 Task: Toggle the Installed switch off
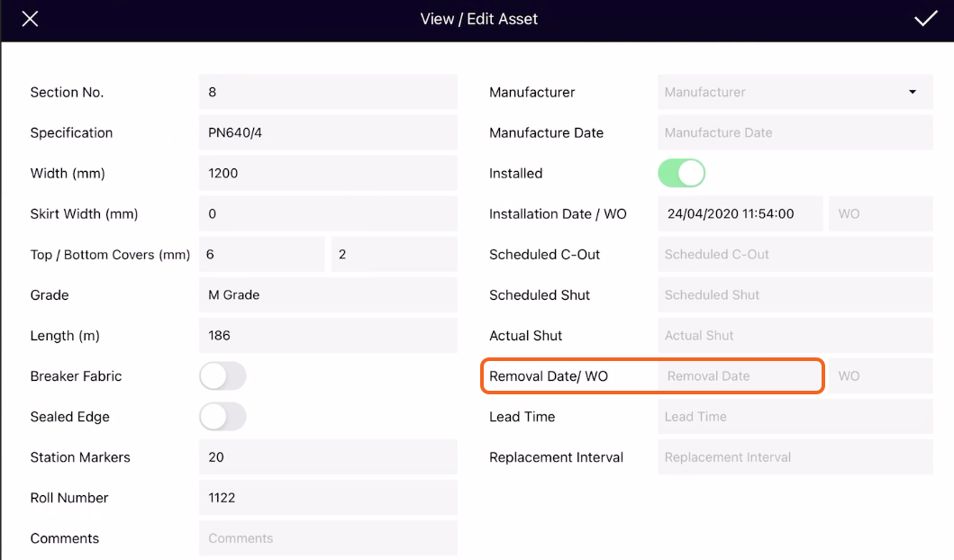681,173
